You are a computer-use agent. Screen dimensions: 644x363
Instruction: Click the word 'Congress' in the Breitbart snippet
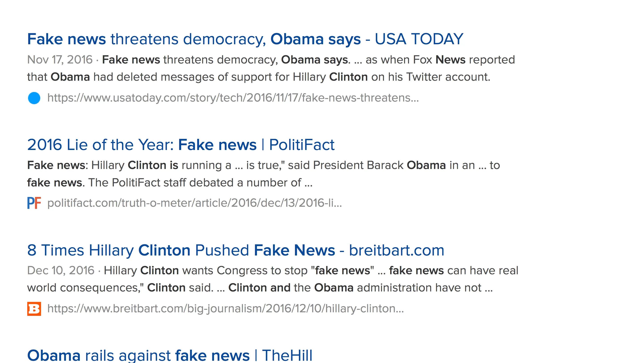[x=242, y=270]
